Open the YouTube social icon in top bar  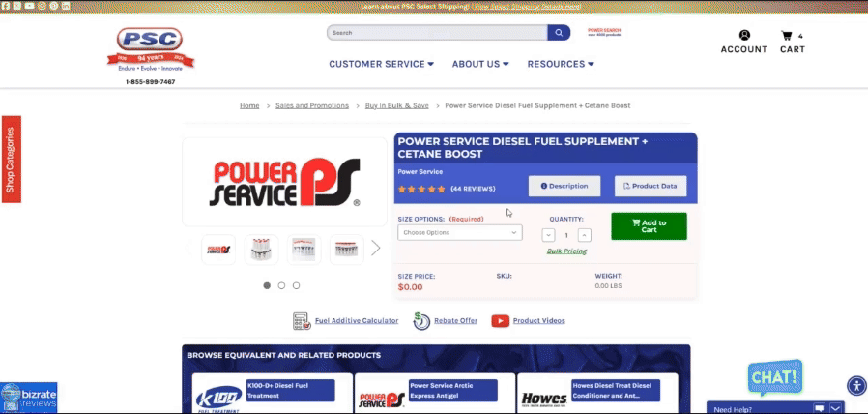[29, 6]
